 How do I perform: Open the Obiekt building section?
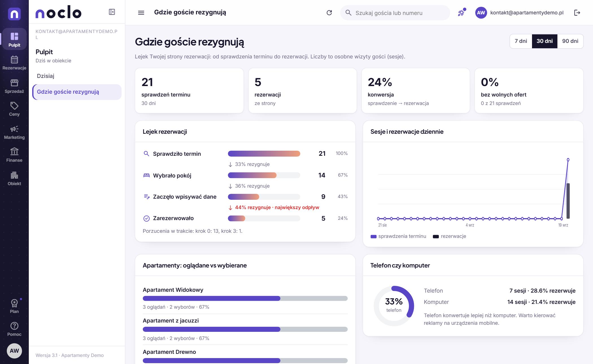click(x=14, y=178)
